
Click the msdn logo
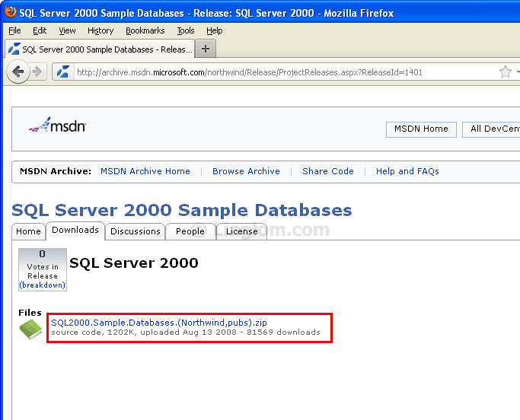point(57,126)
